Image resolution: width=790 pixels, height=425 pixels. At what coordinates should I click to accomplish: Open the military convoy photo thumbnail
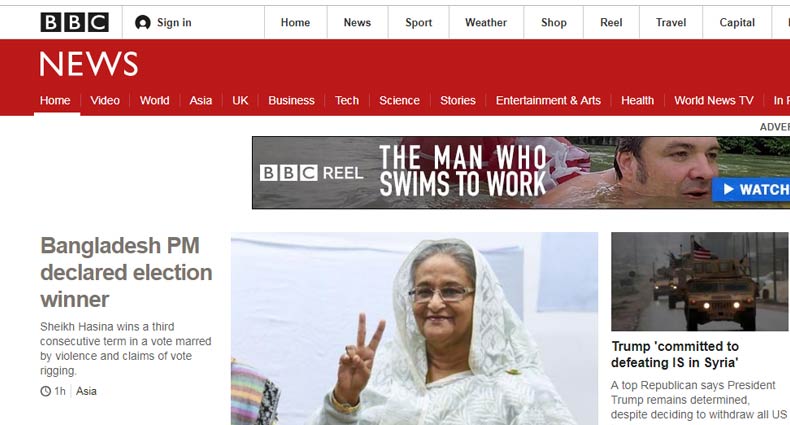click(x=700, y=281)
